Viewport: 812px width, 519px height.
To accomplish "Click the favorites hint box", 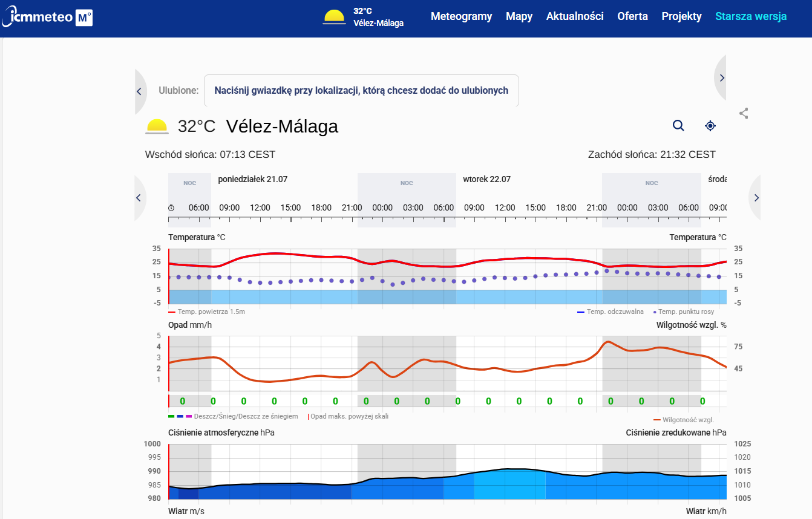I will point(361,91).
